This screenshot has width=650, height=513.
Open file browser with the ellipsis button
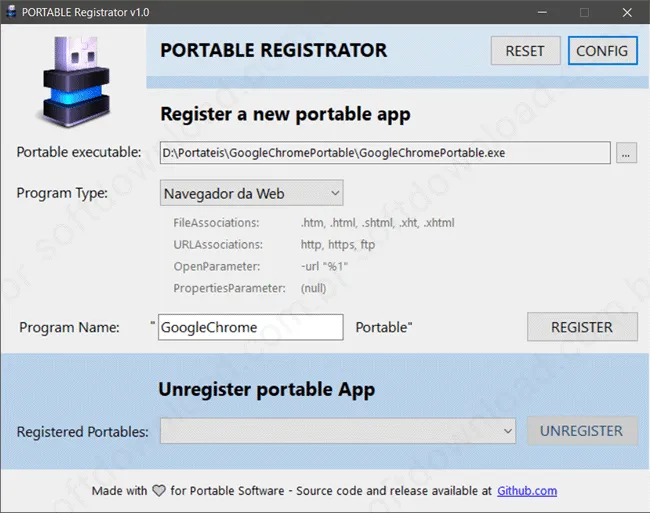(626, 153)
